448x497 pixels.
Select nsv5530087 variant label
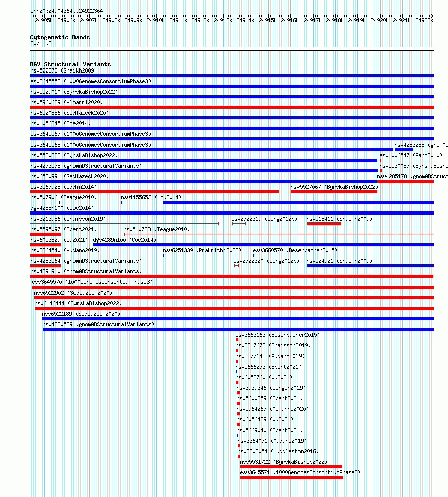(x=413, y=166)
